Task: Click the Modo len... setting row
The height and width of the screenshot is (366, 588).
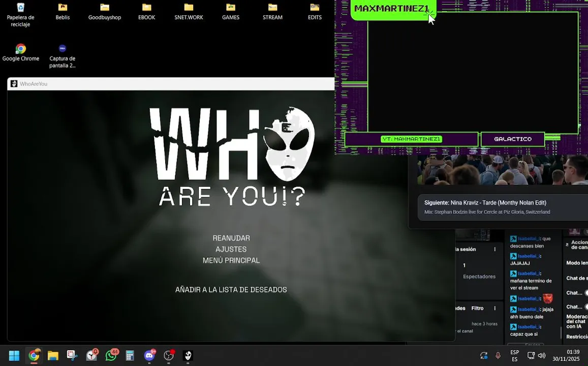Action: pyautogui.click(x=577, y=263)
